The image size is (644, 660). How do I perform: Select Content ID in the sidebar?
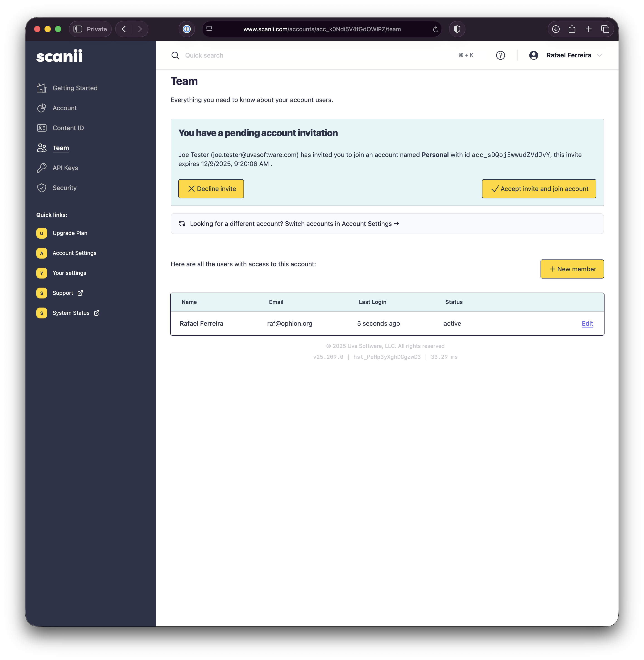pyautogui.click(x=68, y=128)
